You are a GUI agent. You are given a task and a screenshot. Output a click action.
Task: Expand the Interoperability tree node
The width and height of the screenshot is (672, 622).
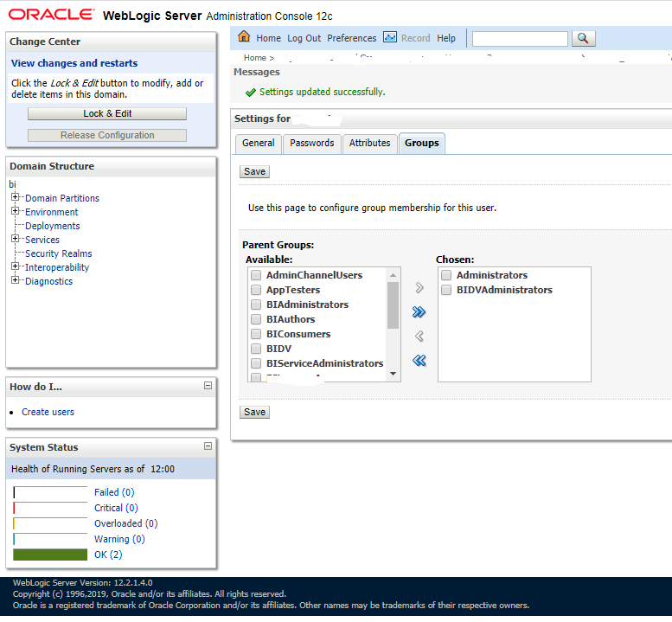tap(16, 266)
